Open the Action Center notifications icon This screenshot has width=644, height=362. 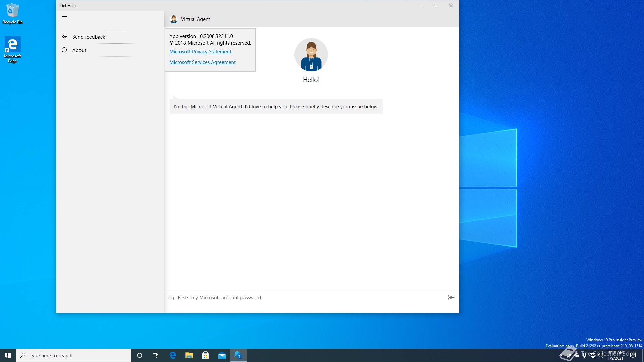pyautogui.click(x=633, y=355)
